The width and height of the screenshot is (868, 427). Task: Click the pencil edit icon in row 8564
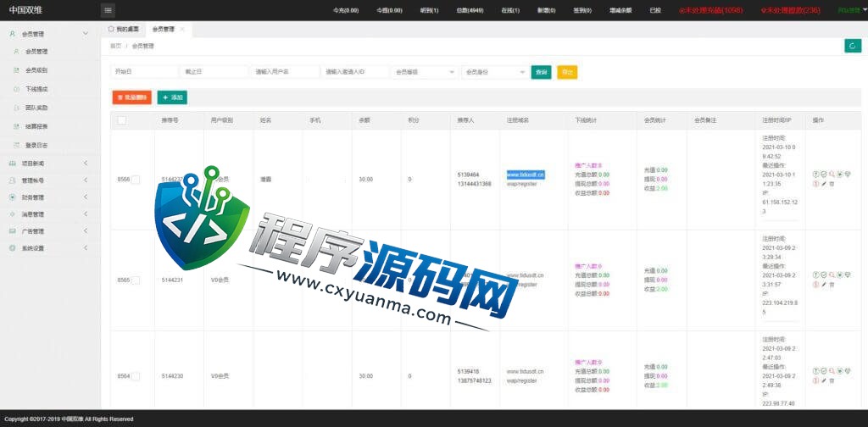click(x=824, y=380)
